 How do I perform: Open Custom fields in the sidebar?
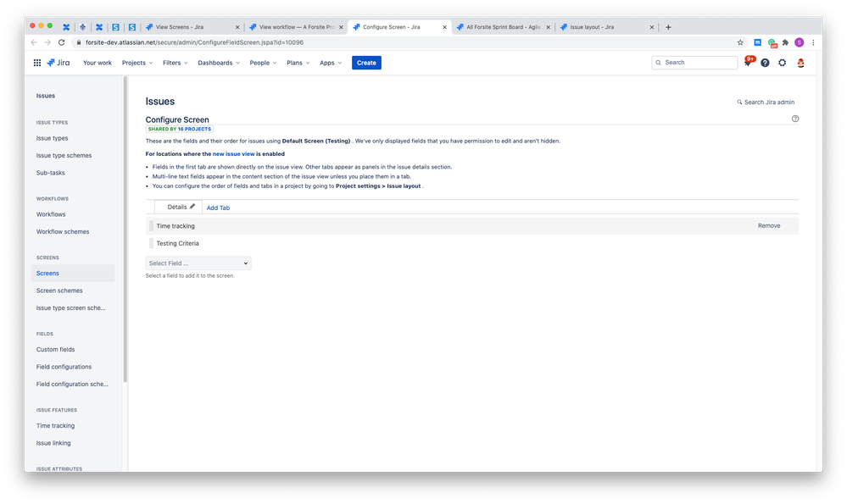(56, 350)
